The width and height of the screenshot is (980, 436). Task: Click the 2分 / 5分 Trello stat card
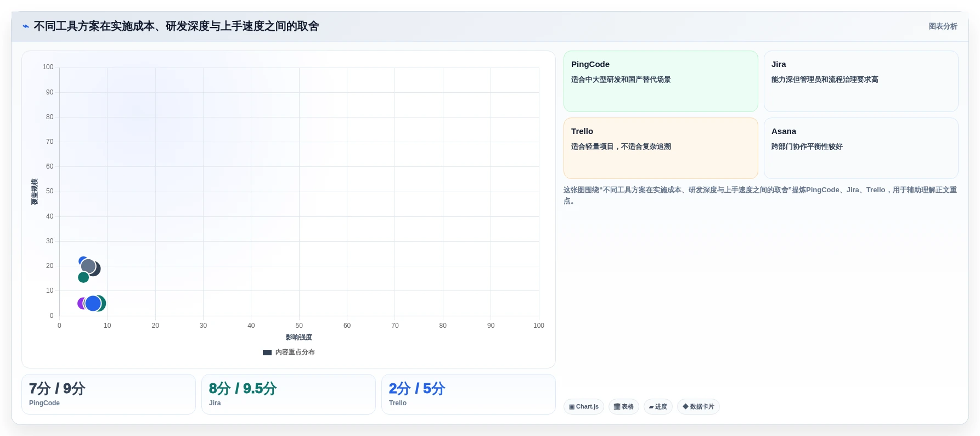[x=469, y=394]
